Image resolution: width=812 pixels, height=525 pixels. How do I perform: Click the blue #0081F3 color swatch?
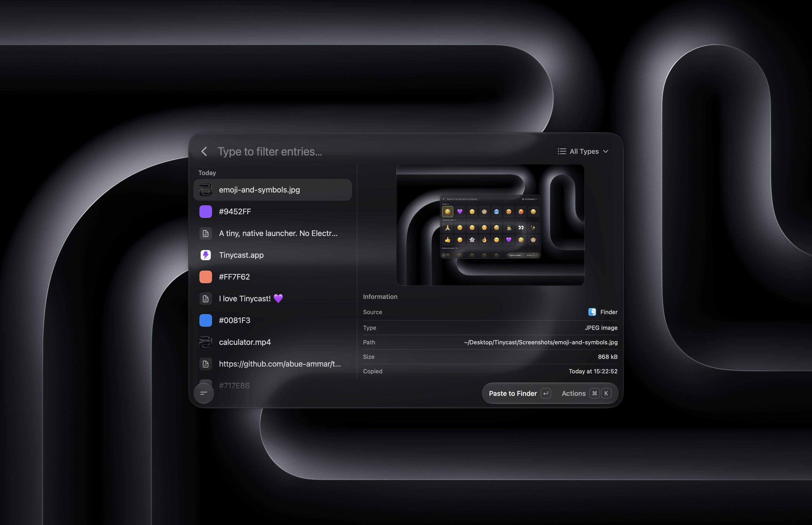(205, 320)
